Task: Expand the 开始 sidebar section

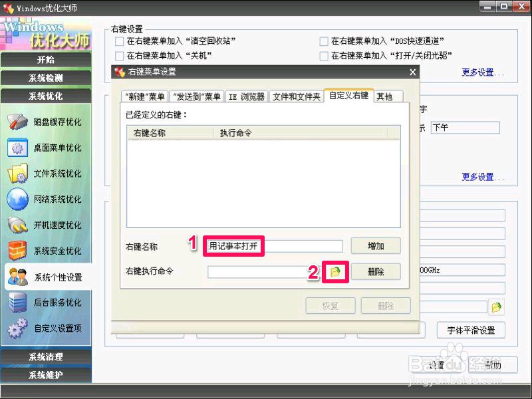Action: 46,60
